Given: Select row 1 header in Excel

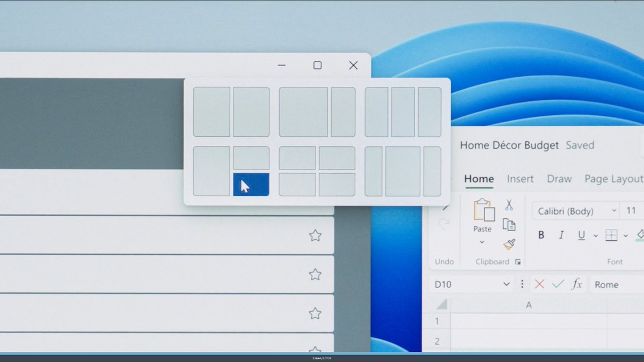Looking at the screenshot, I should pos(437,321).
